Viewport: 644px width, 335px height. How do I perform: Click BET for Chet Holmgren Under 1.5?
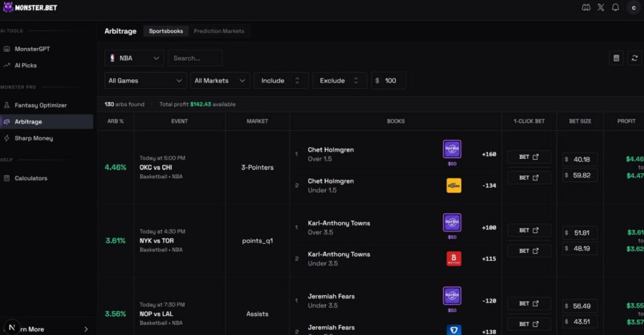[x=528, y=178]
